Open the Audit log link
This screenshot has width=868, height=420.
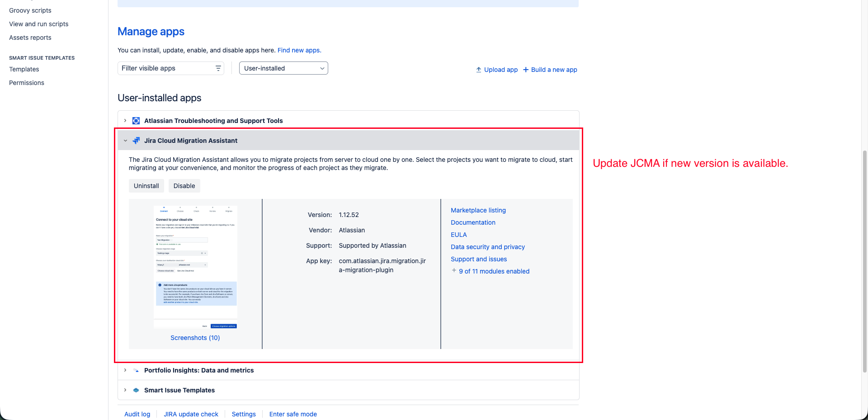click(x=137, y=414)
